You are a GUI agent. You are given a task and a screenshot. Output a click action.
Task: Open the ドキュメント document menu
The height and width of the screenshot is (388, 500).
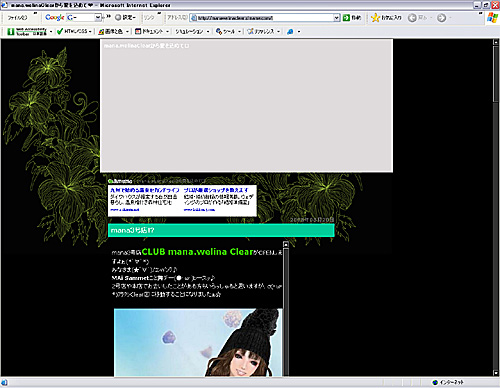pyautogui.click(x=152, y=31)
